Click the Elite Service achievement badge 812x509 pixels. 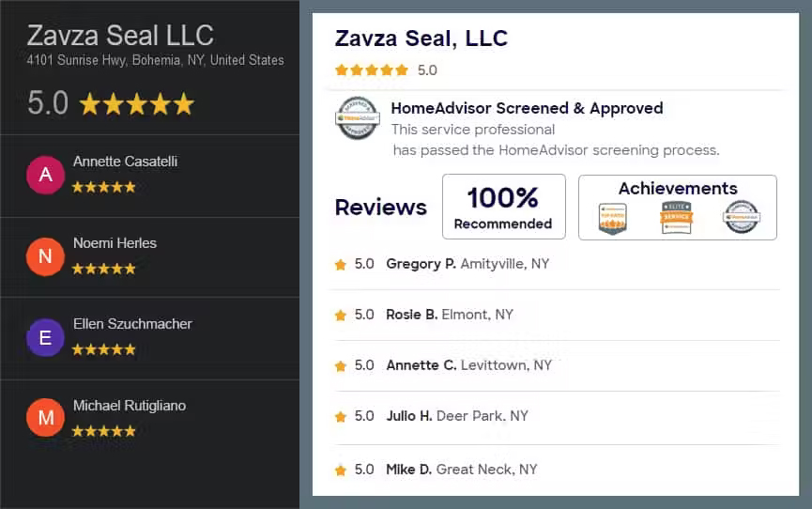(x=676, y=218)
